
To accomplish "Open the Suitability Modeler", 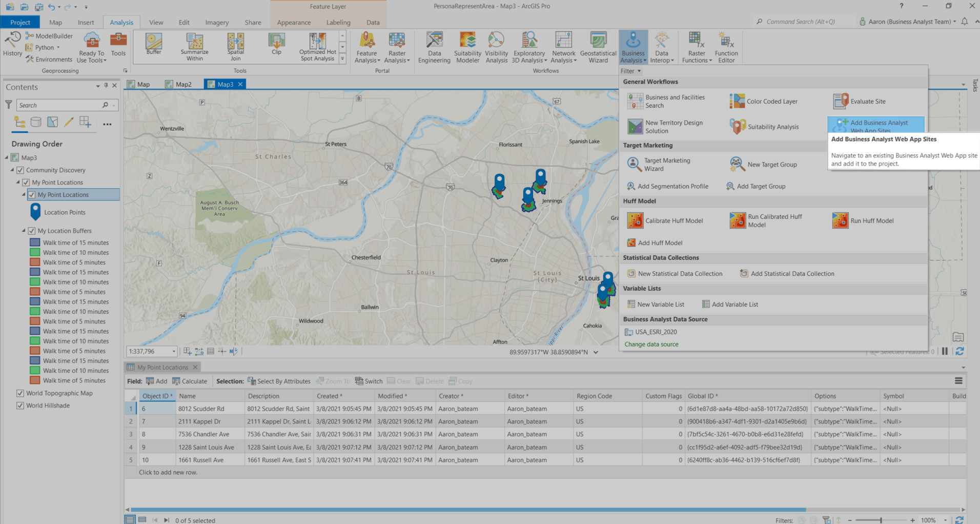I will (x=467, y=46).
